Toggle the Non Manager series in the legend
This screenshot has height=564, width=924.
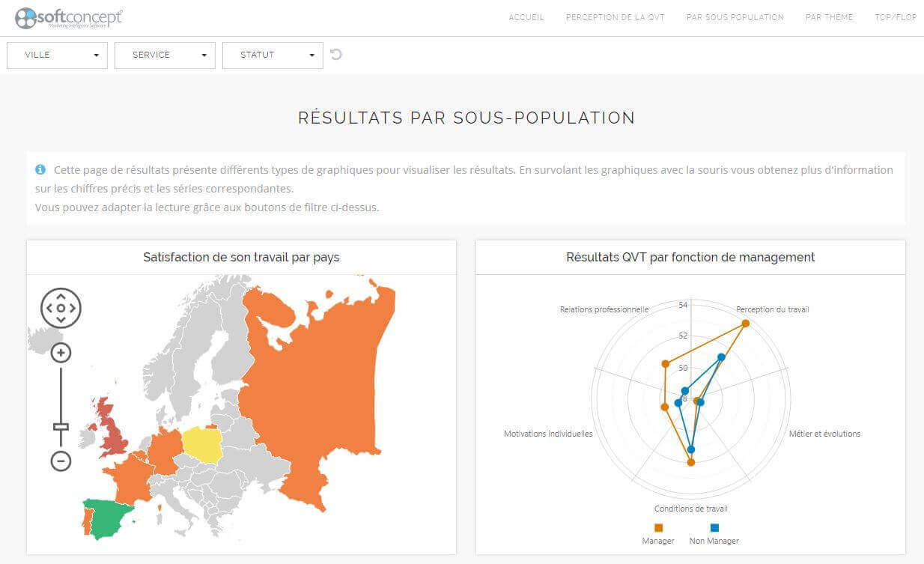[x=714, y=528]
